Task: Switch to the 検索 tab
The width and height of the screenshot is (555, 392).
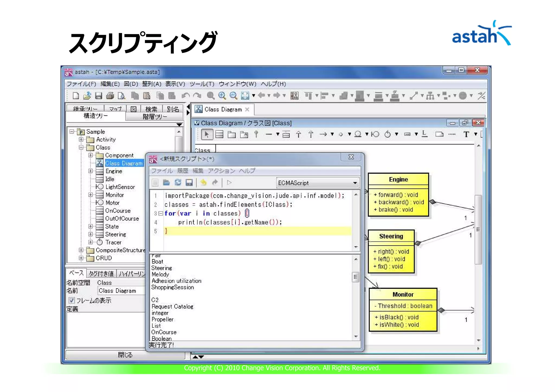Action: pos(151,109)
